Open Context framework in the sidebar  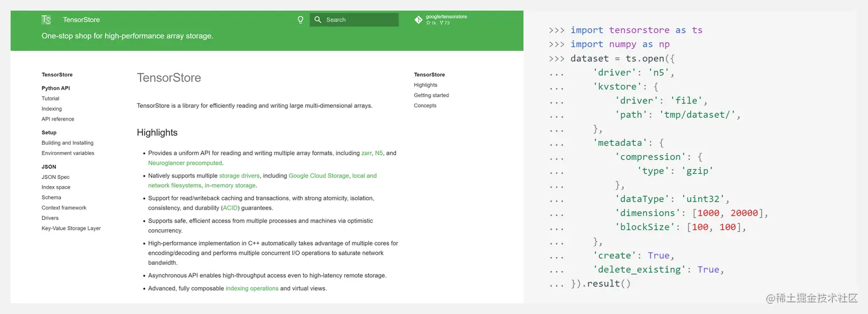(64, 208)
